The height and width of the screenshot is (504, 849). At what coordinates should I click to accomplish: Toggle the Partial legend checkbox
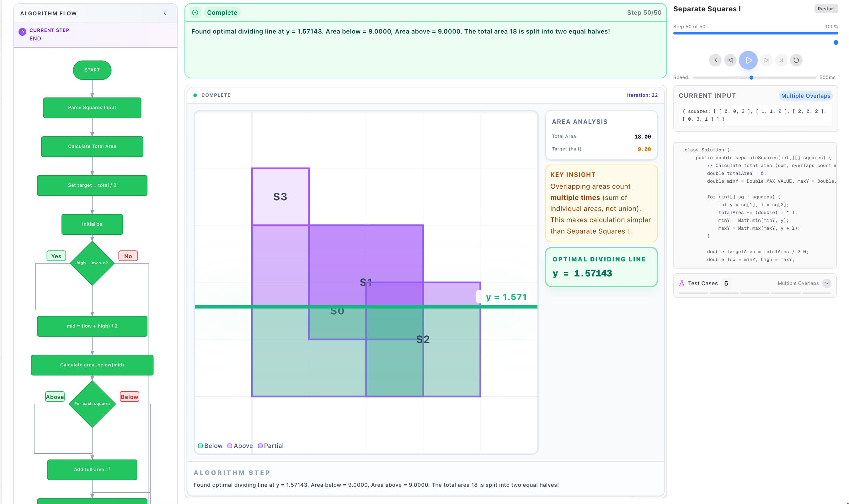click(260, 446)
